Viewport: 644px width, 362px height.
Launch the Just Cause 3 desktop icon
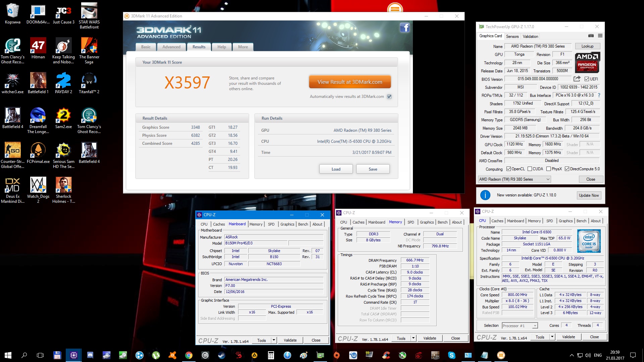coord(63,13)
